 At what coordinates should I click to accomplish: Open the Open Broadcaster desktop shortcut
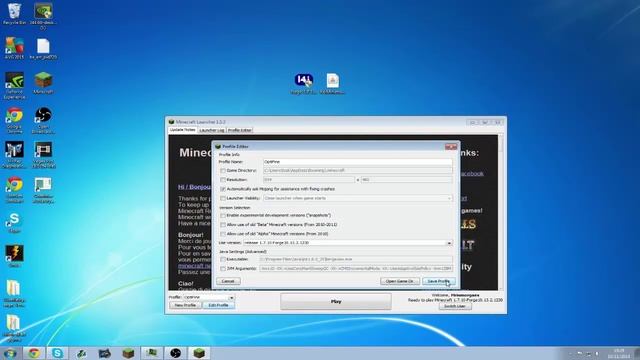click(x=43, y=120)
